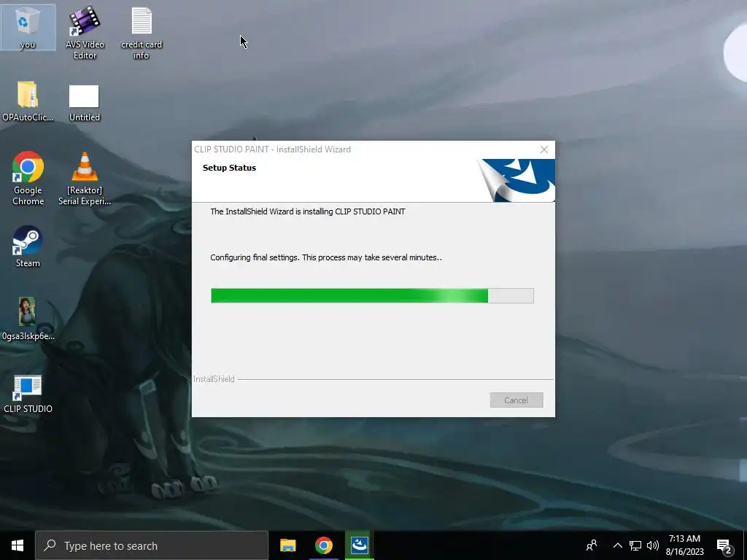Click the Configuring final settings status text
The image size is (747, 560).
click(x=326, y=257)
